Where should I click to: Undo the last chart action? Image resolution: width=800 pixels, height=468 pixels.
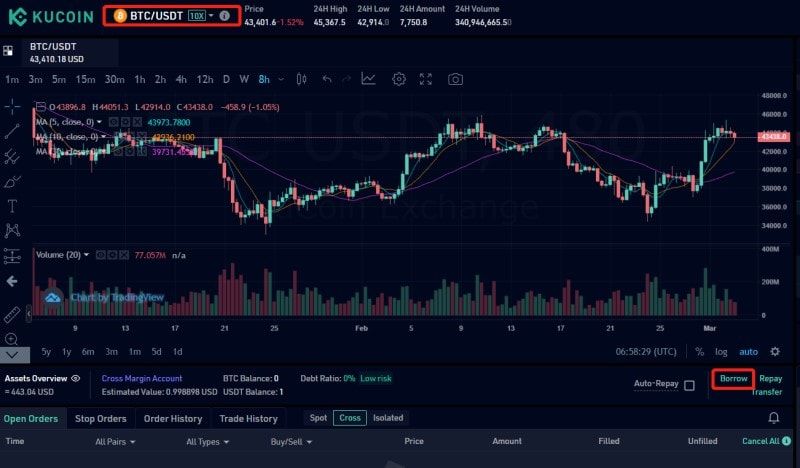click(327, 79)
